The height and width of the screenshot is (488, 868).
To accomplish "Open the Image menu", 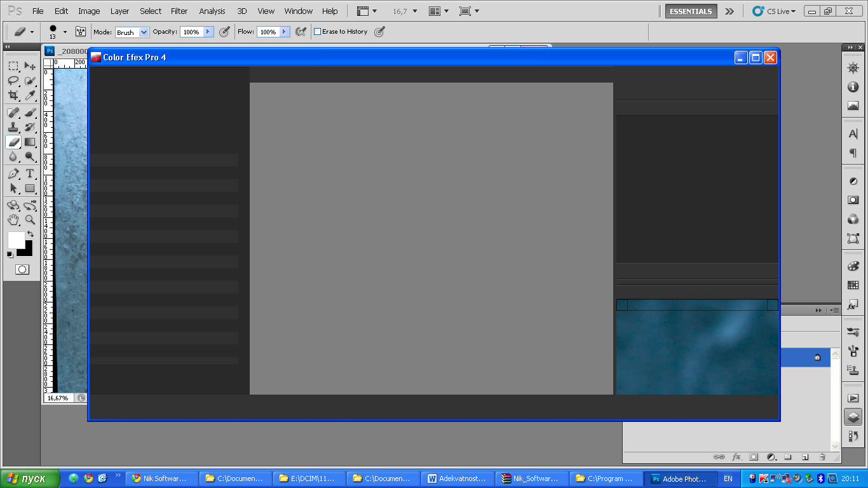I will (x=89, y=11).
